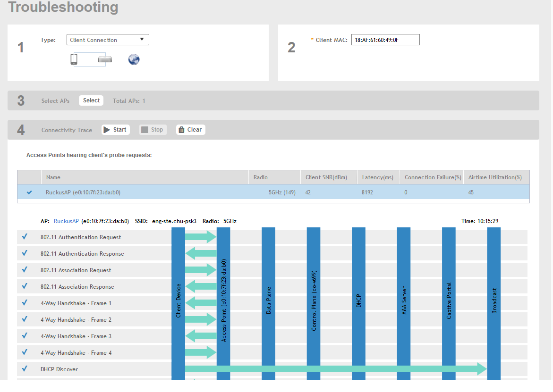Sort table by Client SNR column
Image resolution: width=553 pixels, height=392 pixels.
[x=326, y=177]
